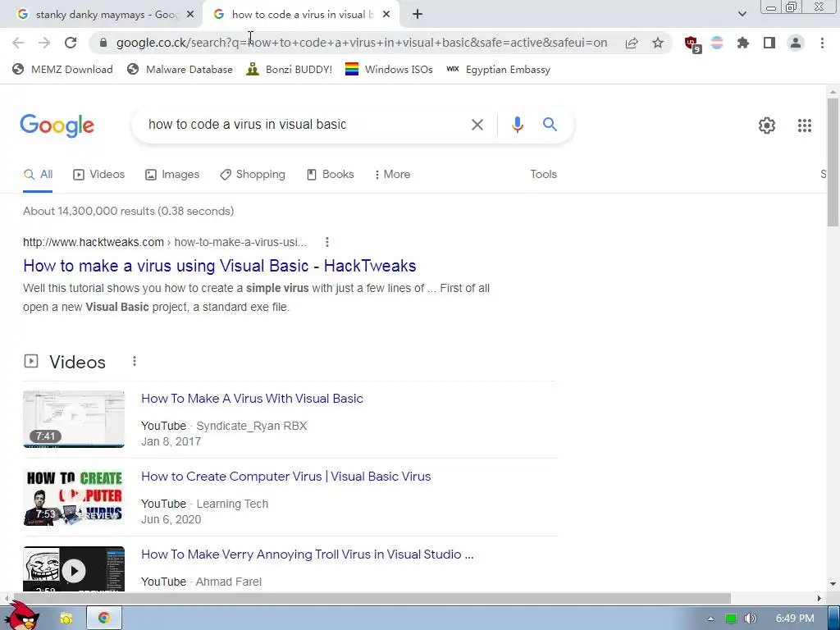
Task: Open options for HackTweaks result
Action: click(x=326, y=242)
